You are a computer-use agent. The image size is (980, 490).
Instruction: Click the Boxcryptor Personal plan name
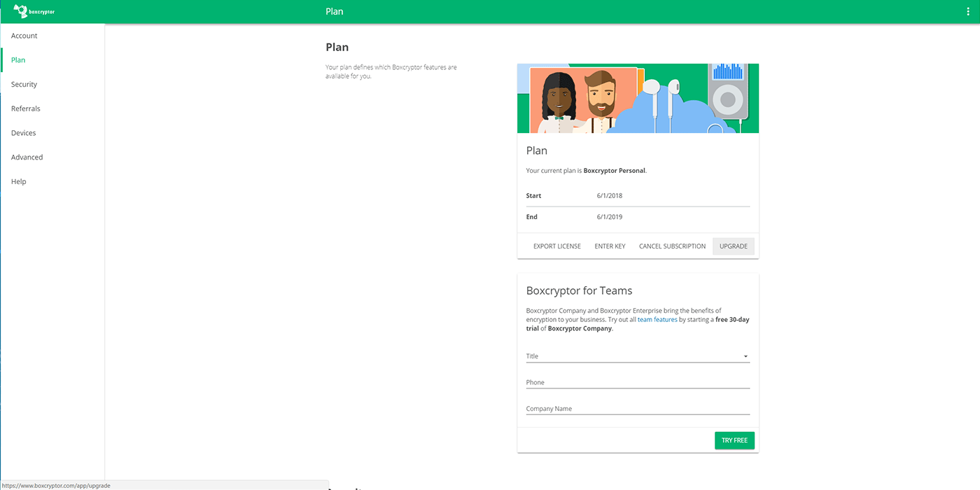tap(615, 171)
